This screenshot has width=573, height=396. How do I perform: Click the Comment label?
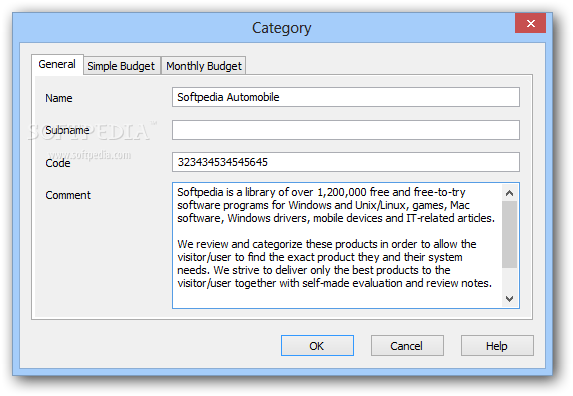pos(68,195)
